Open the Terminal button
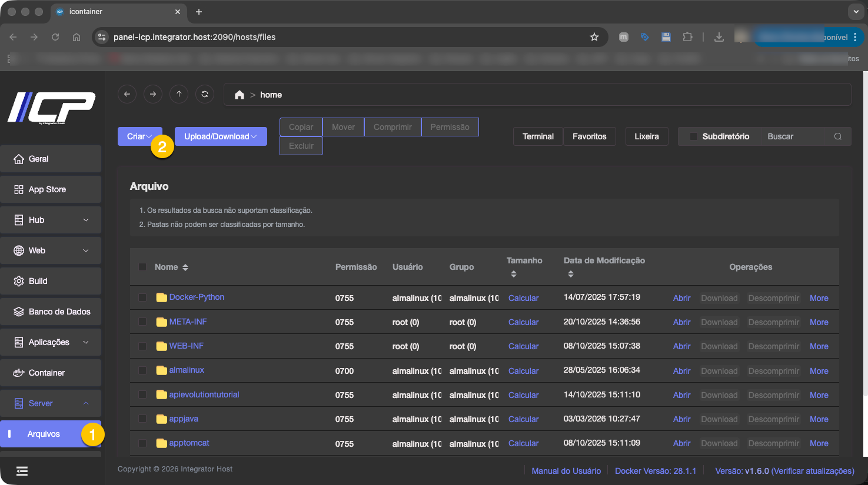Screen dimensions: 868x485 pyautogui.click(x=538, y=136)
